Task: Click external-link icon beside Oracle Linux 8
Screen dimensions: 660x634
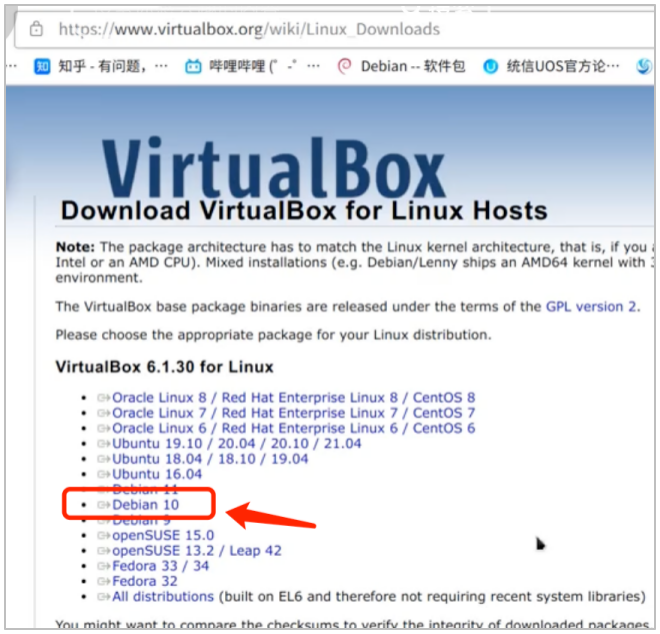Action: 104,397
